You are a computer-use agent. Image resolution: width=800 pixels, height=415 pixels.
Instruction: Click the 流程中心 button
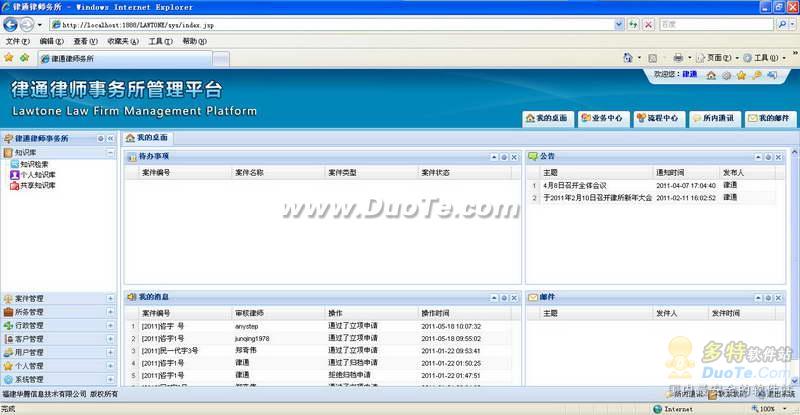(659, 118)
